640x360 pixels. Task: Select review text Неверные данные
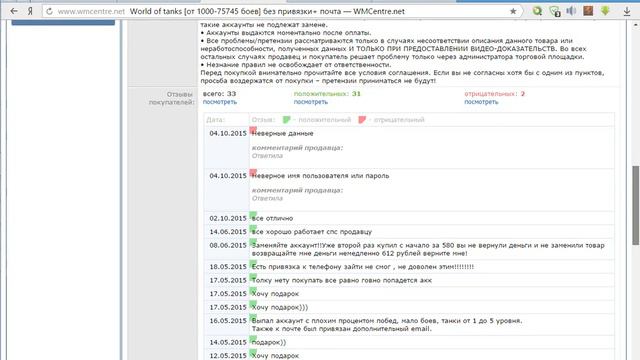click(x=283, y=133)
